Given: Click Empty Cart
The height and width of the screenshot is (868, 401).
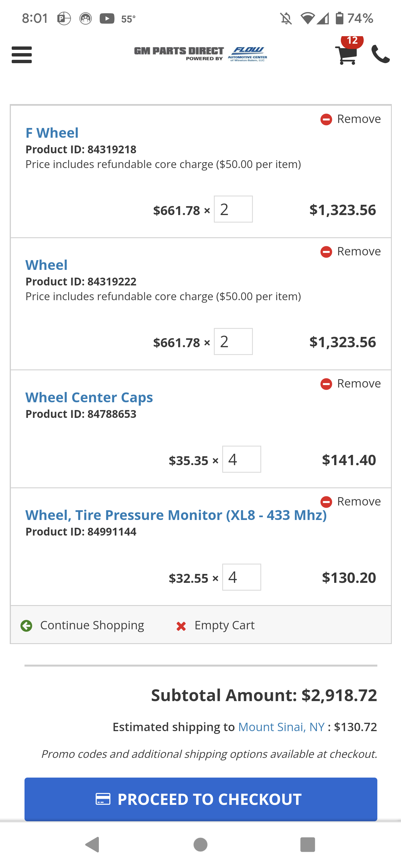Looking at the screenshot, I should pos(216,625).
